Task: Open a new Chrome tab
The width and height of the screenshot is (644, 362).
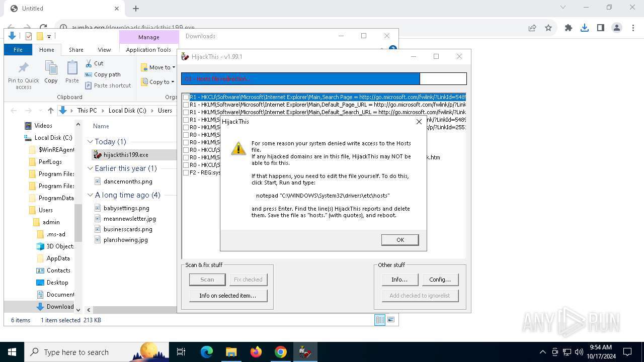Action: [136, 9]
